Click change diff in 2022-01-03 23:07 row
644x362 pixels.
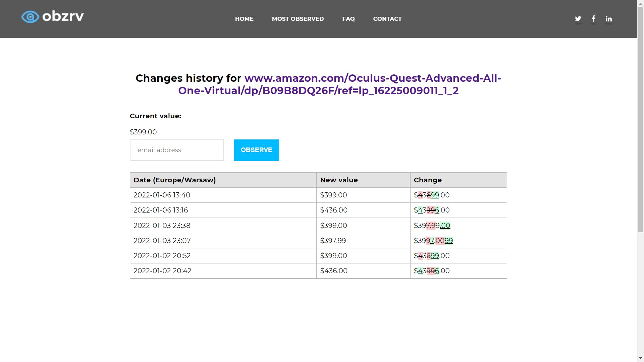tap(433, 241)
